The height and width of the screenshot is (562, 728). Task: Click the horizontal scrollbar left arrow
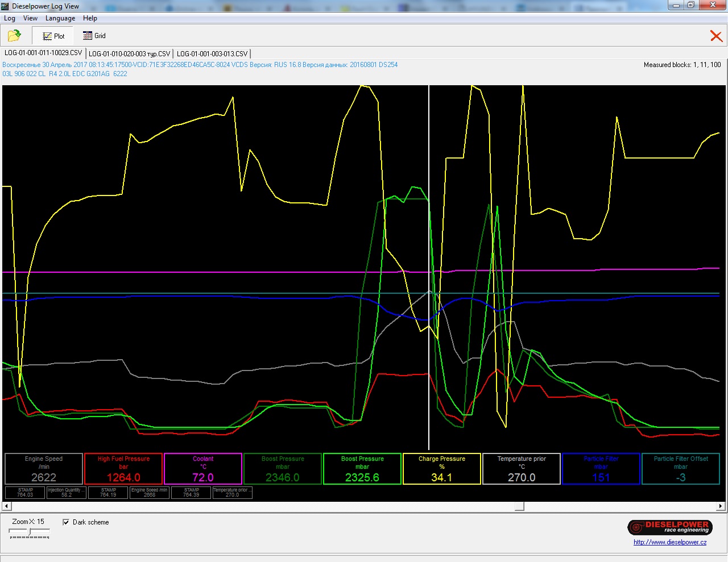coord(7,506)
